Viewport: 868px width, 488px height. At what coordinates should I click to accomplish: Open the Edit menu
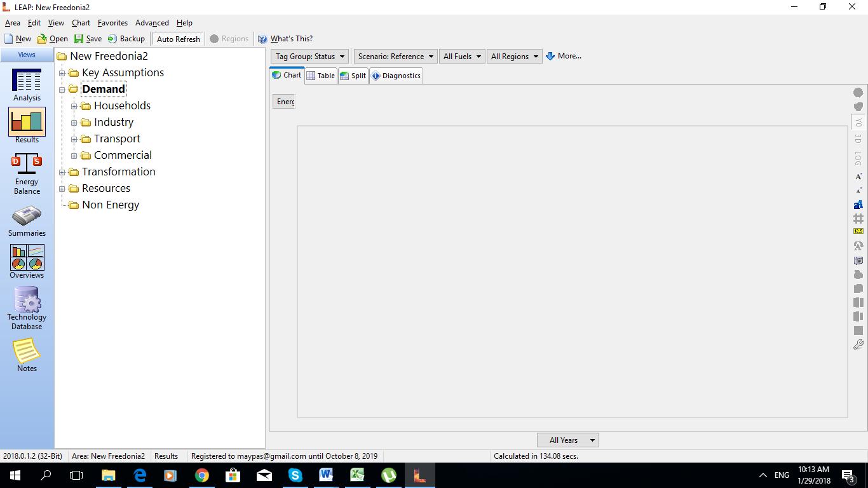pos(34,23)
